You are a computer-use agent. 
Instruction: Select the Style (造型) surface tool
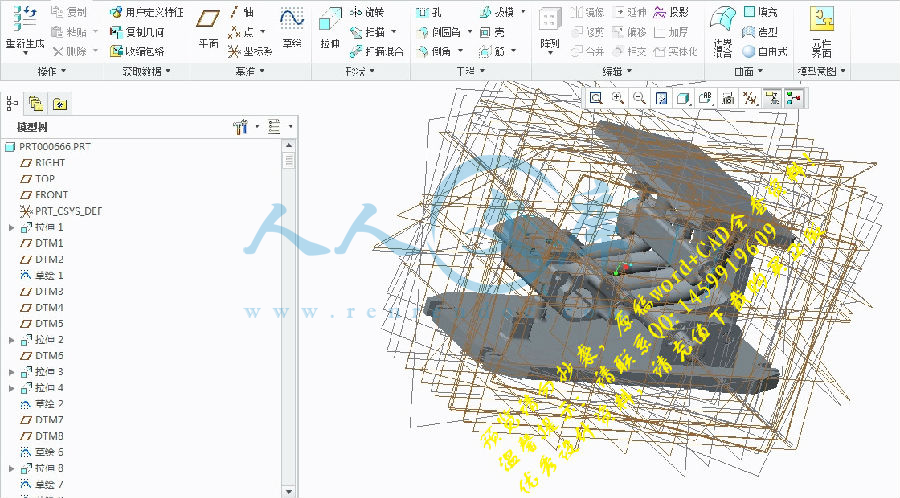pos(760,32)
